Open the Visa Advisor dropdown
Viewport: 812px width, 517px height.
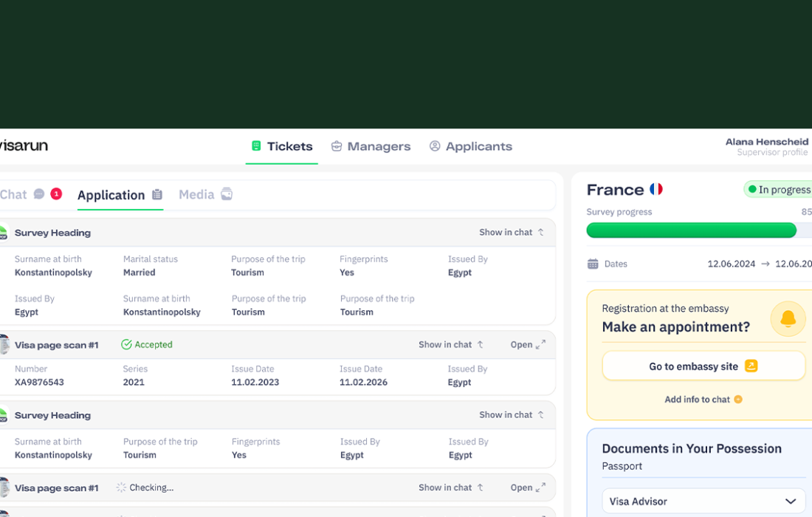703,501
